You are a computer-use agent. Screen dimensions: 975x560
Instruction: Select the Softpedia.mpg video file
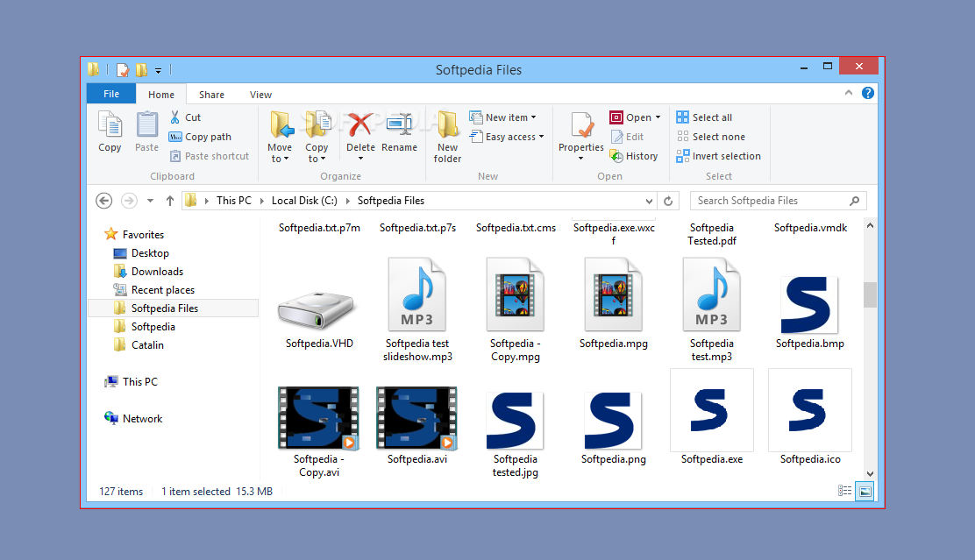click(x=613, y=304)
